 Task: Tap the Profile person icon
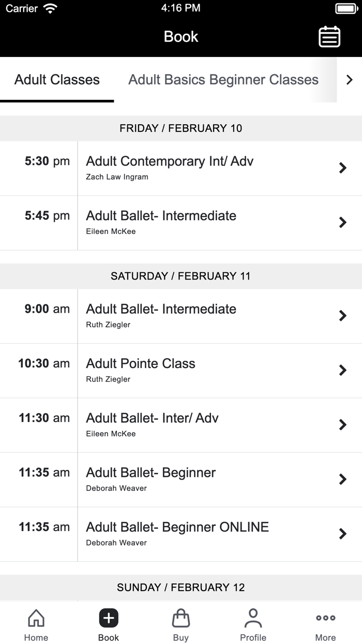click(253, 618)
